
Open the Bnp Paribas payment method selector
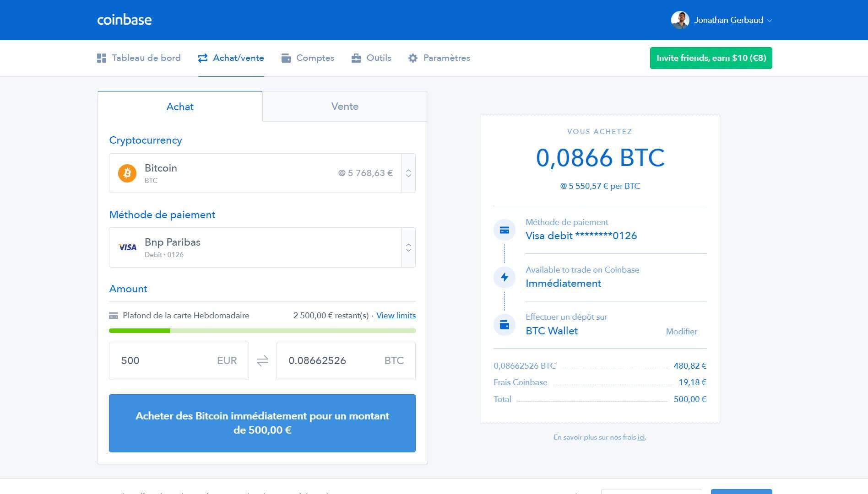click(262, 247)
